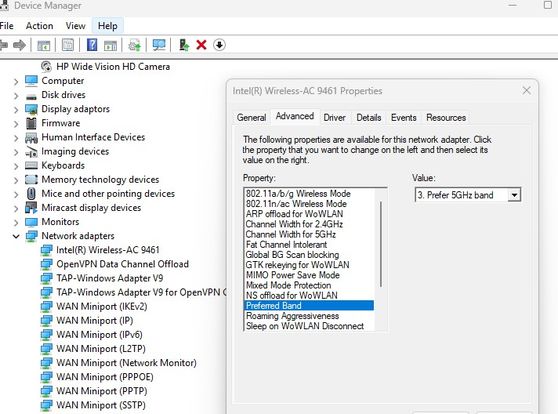Click the red X uninstall device icon
Viewport: 558px width, 414px height.
201,45
